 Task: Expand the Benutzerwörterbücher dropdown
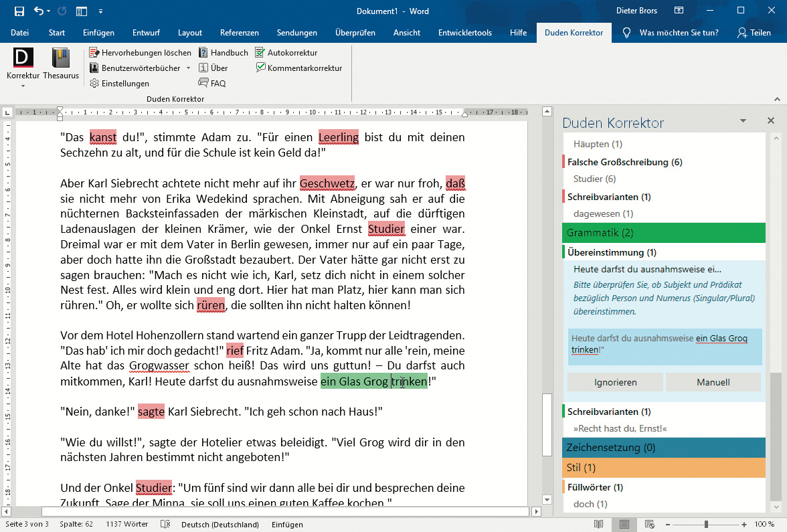[188, 68]
